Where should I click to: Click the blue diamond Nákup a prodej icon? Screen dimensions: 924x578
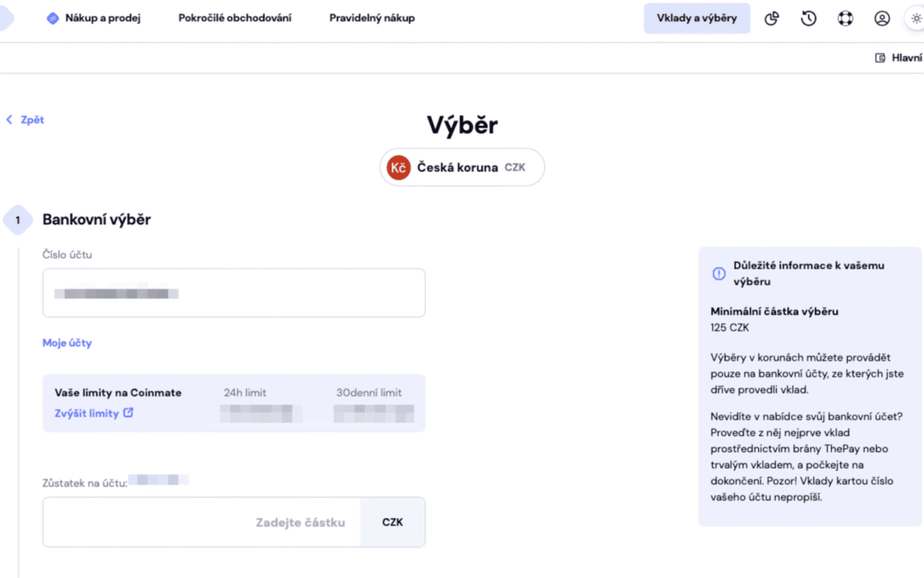[x=53, y=18]
